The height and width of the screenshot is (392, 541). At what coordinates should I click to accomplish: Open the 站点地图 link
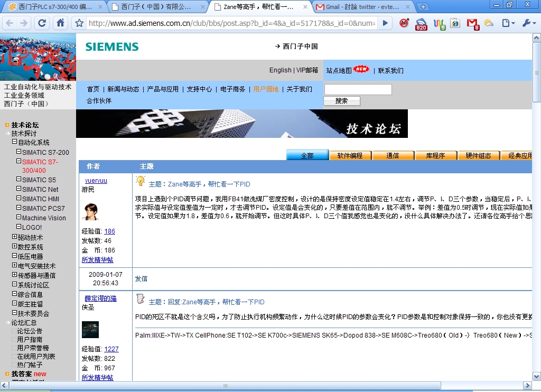coord(339,71)
